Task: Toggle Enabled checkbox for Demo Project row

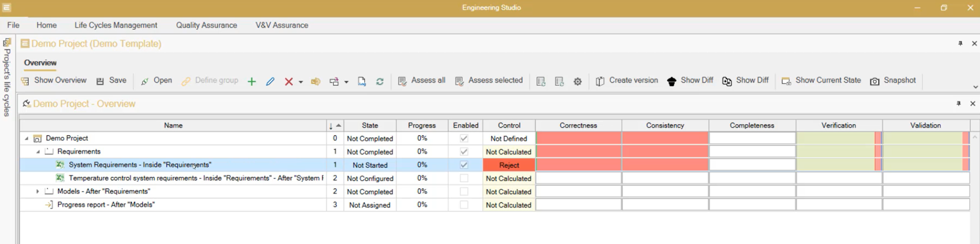Action: pos(464,138)
